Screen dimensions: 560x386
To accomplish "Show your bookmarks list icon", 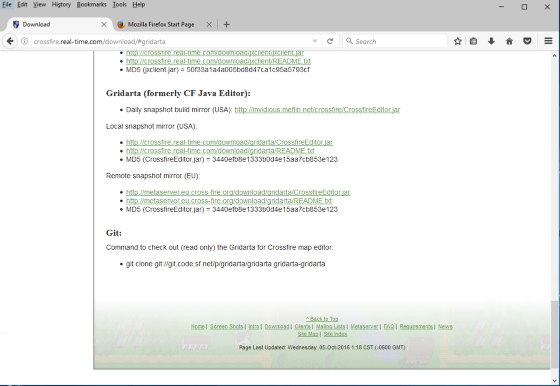I will click(x=474, y=41).
